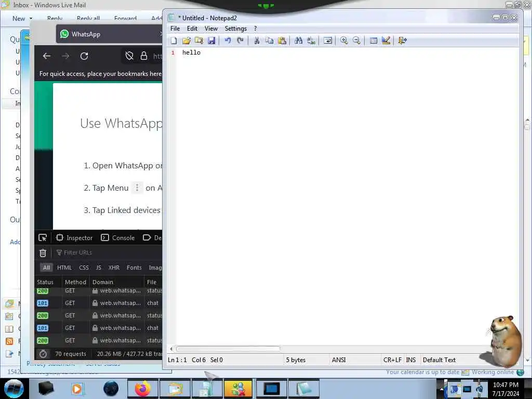Click the Exit door icon in Notepad2 toolbar
The image size is (532, 399).
click(403, 41)
